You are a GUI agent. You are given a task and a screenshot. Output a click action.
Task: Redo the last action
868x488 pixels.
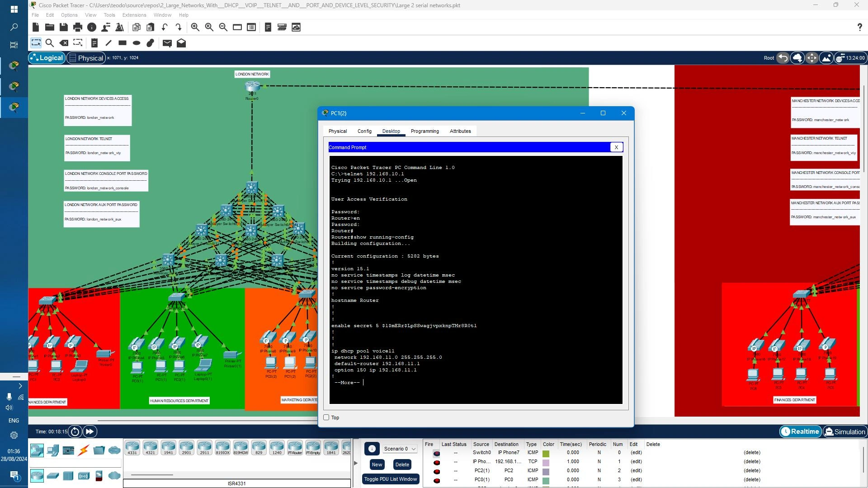[x=179, y=27]
